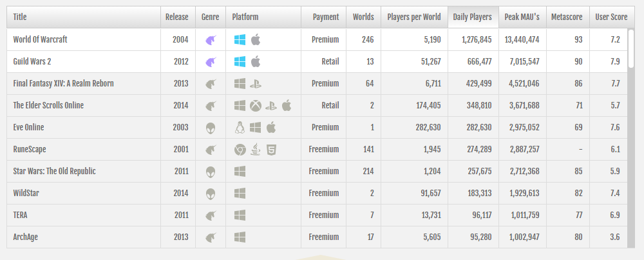Select The Elder Scrolls Online title
This screenshot has width=644, height=260.
coord(48,105)
